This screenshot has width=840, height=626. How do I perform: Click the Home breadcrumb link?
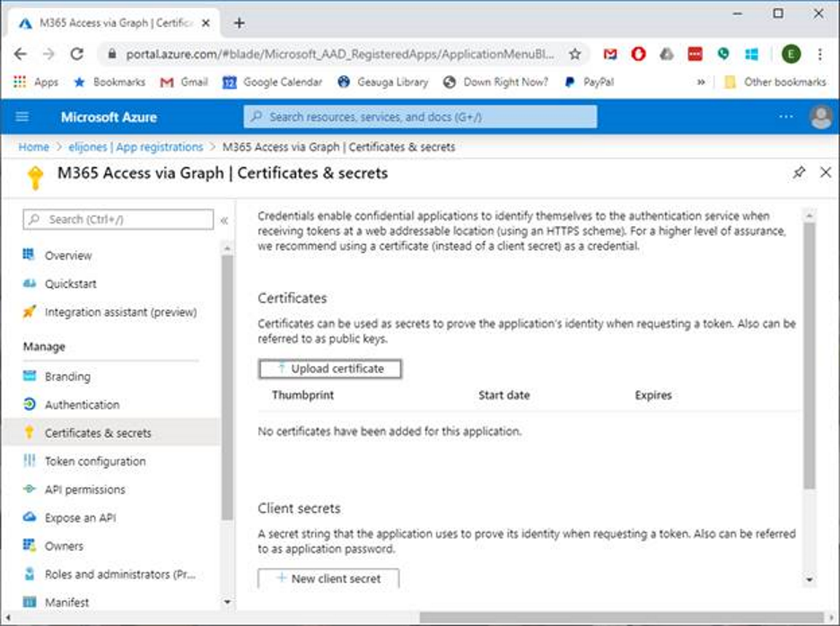(34, 147)
